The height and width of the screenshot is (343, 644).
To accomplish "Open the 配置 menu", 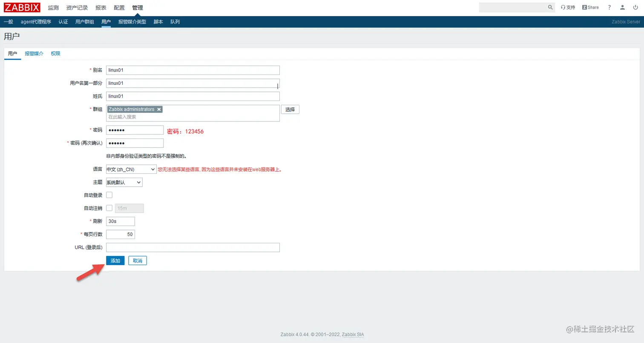I will (119, 8).
